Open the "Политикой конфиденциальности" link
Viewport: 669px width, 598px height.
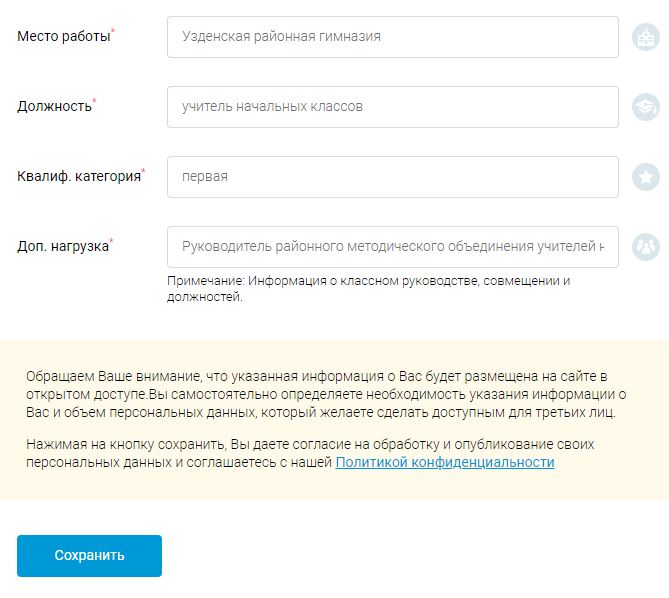point(445,462)
